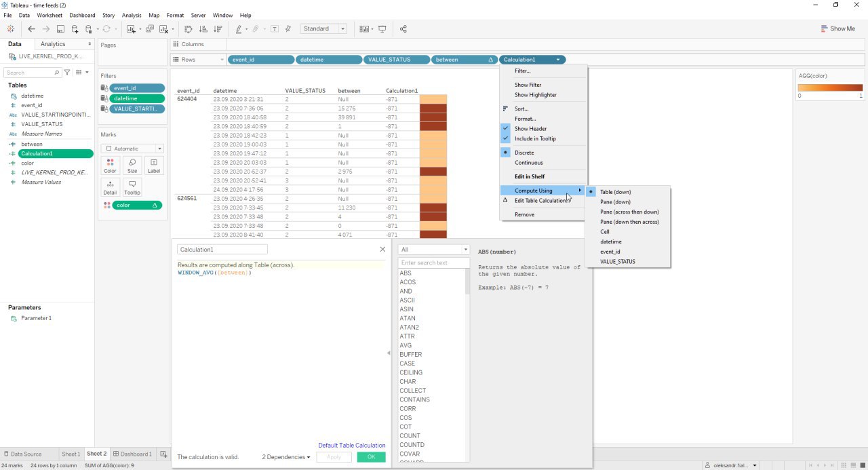Viewport: 868px width, 470px height.
Task: Click the function search text field
Action: [433, 262]
